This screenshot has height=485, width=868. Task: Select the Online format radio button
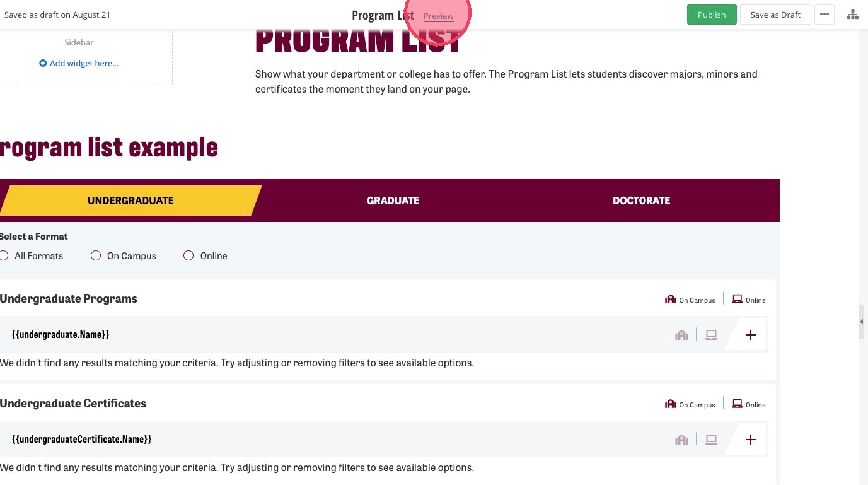point(188,255)
